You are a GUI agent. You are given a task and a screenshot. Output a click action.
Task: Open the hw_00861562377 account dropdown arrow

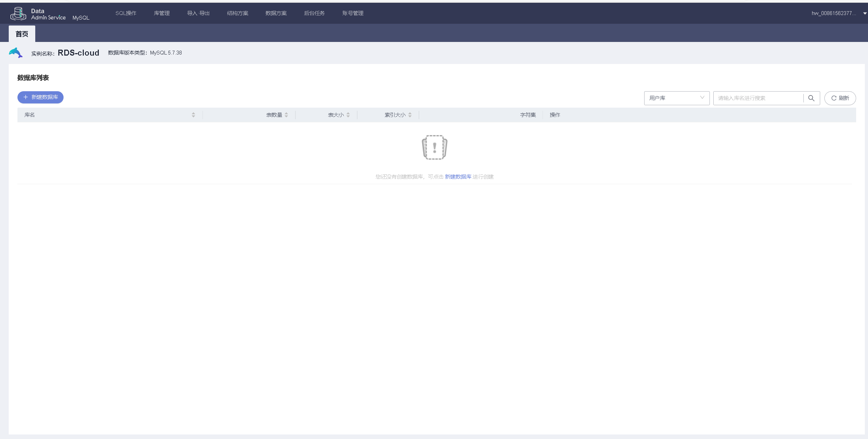[865, 13]
